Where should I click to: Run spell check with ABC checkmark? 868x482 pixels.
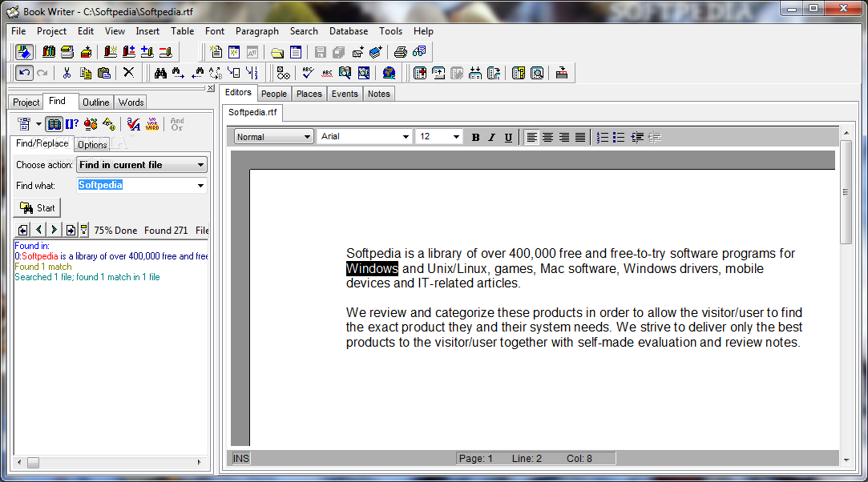[309, 73]
